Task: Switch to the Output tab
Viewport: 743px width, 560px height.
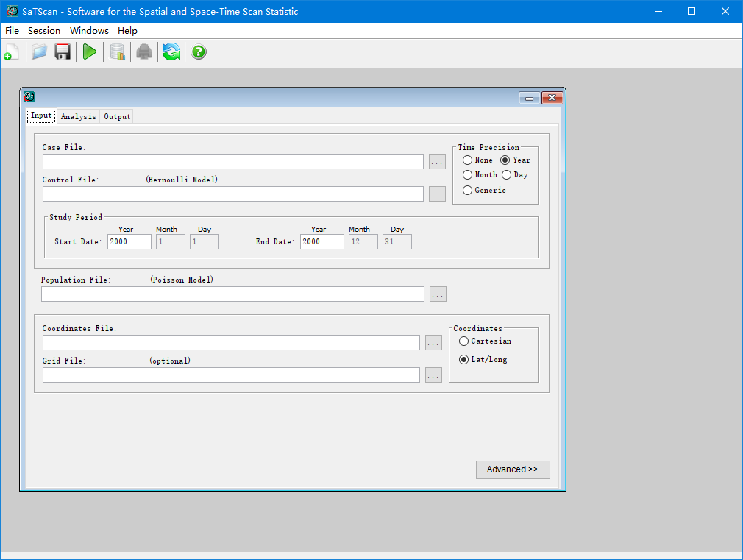Action: coord(117,116)
